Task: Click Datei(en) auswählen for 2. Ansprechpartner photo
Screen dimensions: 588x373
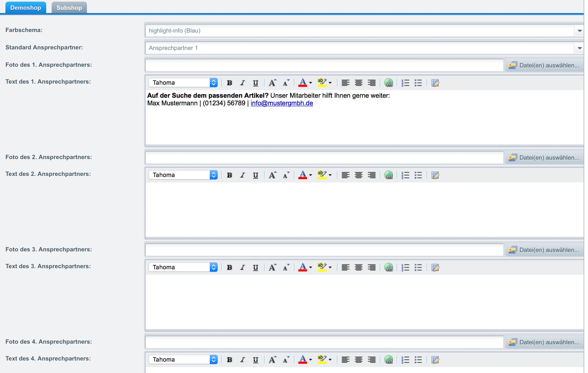Action: 544,157
